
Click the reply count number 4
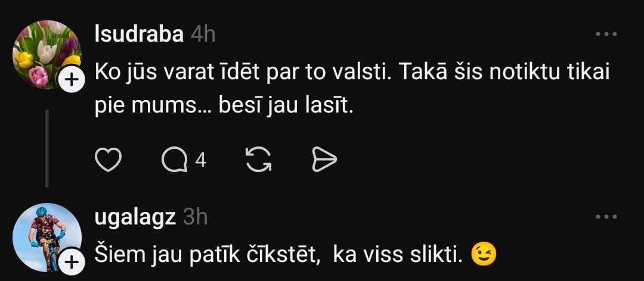(x=200, y=159)
